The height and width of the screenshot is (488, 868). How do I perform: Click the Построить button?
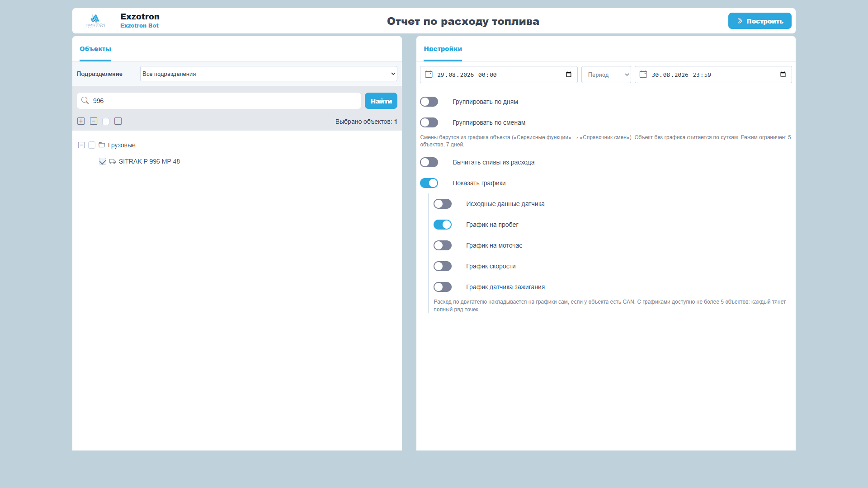(x=759, y=21)
